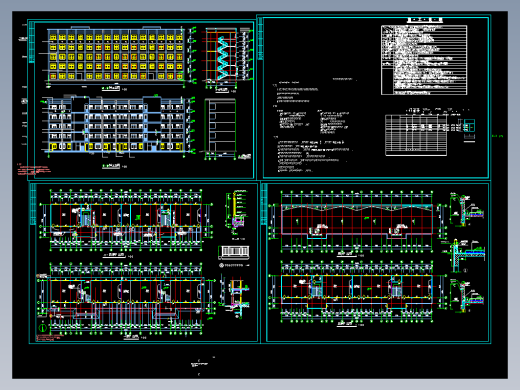Click the red annotation text below elevations
The height and width of the screenshot is (390, 520).
(x=33, y=170)
